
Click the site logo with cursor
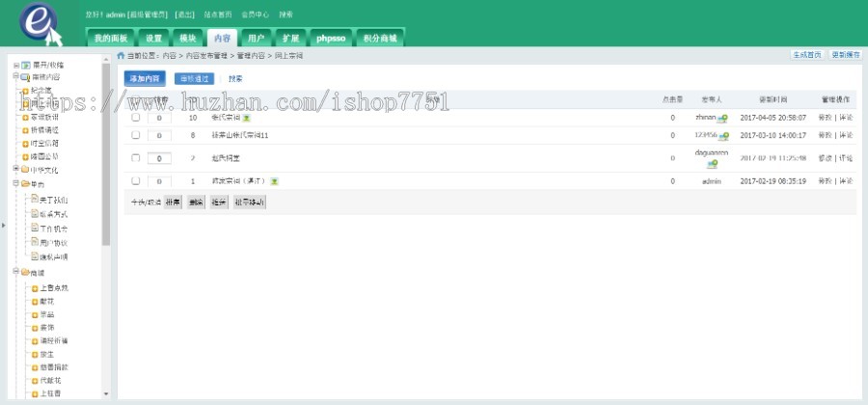41,23
